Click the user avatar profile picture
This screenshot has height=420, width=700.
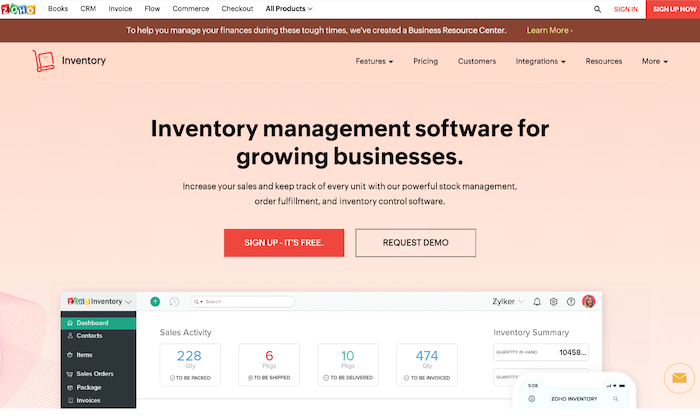pos(589,302)
